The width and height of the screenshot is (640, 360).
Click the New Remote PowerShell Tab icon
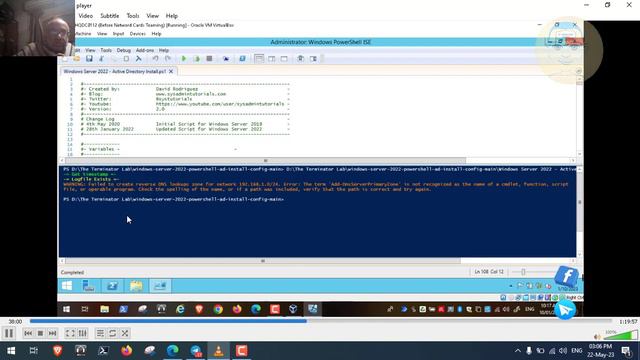click(225, 59)
